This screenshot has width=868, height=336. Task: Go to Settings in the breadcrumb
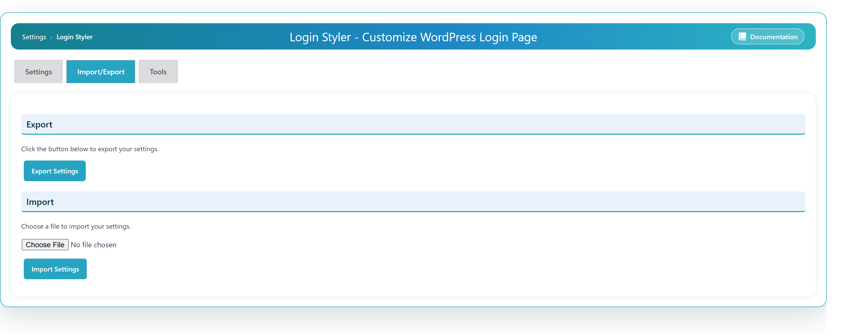pyautogui.click(x=34, y=37)
